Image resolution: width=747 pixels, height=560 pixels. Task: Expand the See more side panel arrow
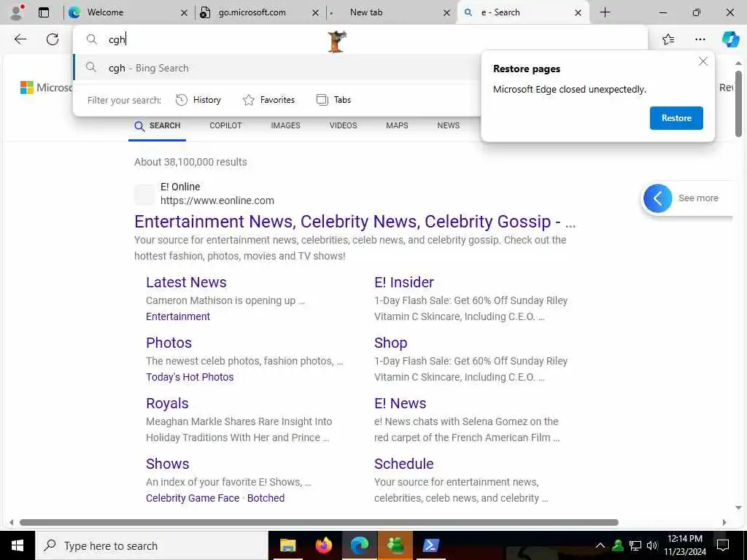point(657,198)
